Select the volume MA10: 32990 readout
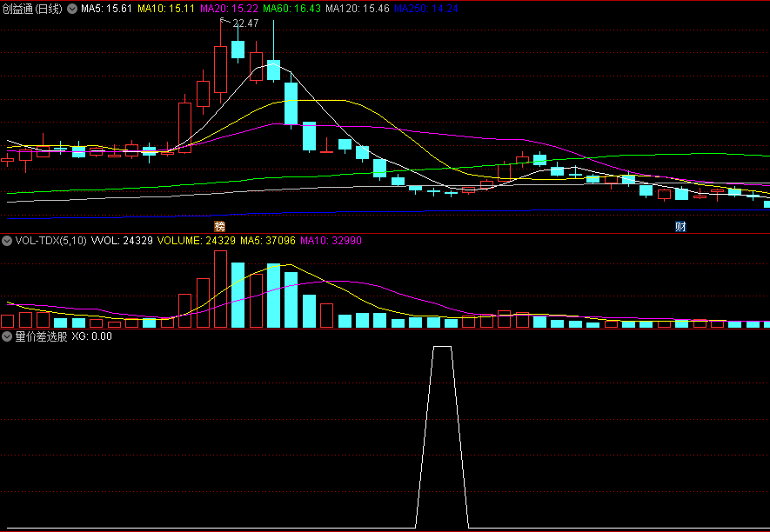The width and height of the screenshot is (770, 532). (331, 241)
